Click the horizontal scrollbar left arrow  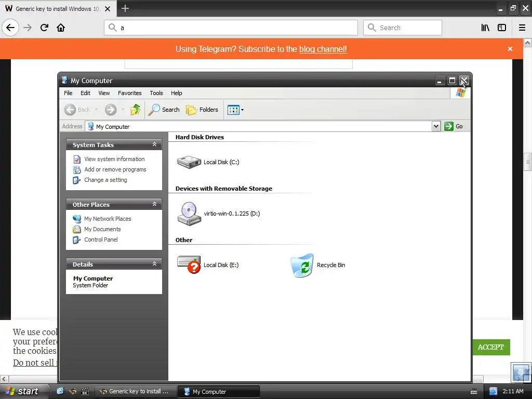click(4, 379)
